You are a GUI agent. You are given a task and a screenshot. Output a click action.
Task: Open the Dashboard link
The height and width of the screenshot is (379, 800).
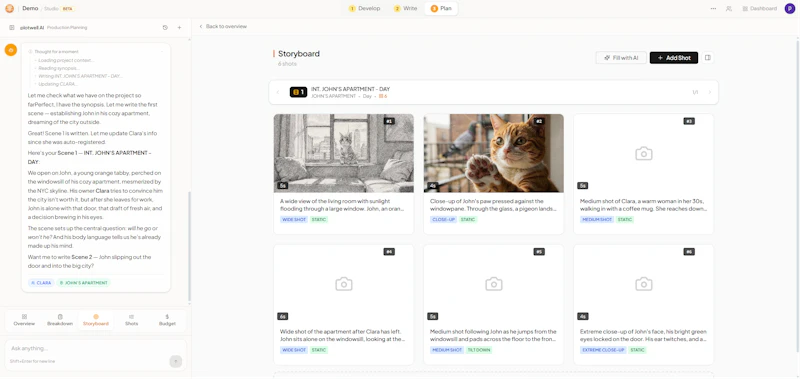760,9
